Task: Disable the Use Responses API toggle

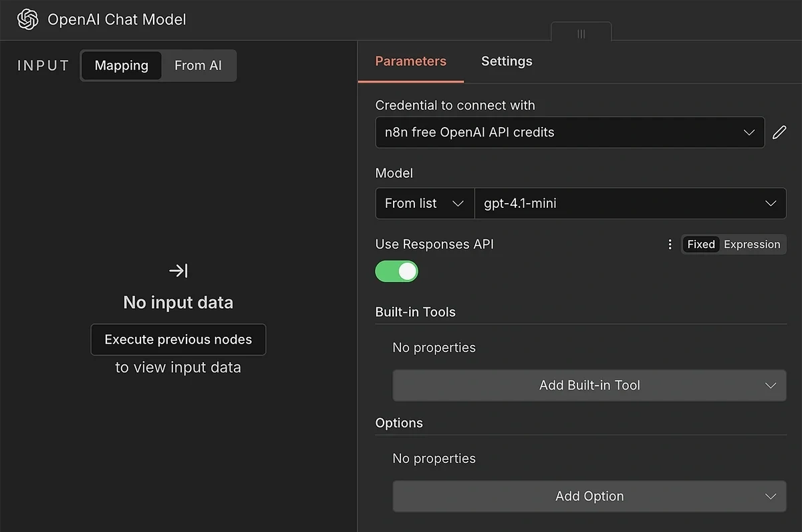Action: [396, 271]
